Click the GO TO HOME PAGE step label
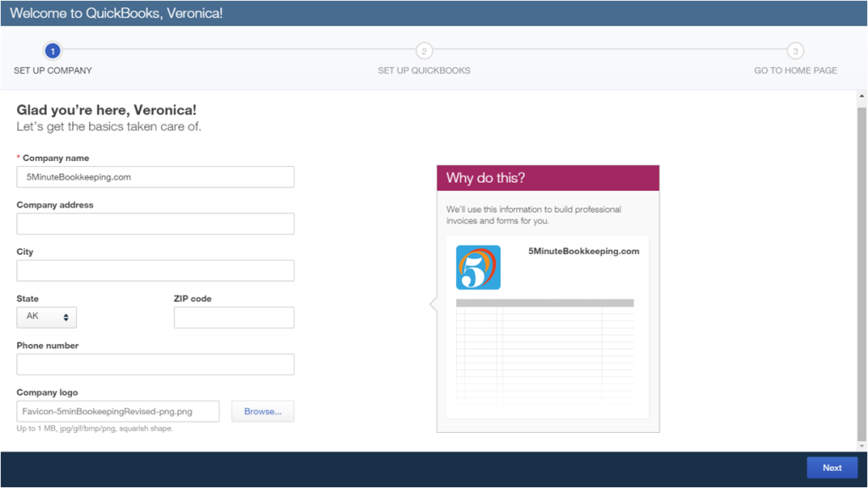 click(795, 70)
